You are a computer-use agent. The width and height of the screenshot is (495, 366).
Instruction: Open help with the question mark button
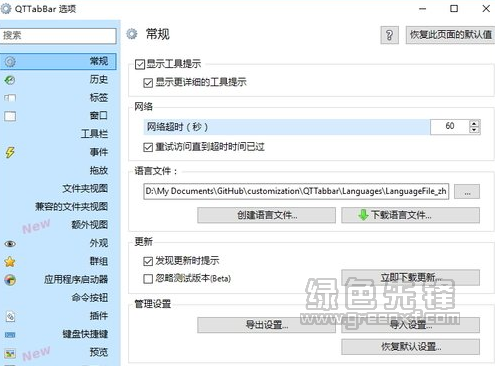click(389, 35)
